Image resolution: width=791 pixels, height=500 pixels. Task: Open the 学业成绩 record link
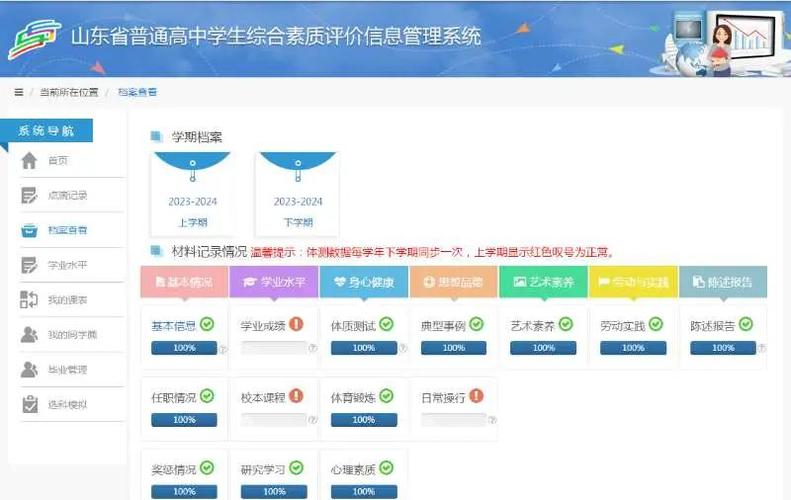click(263, 326)
